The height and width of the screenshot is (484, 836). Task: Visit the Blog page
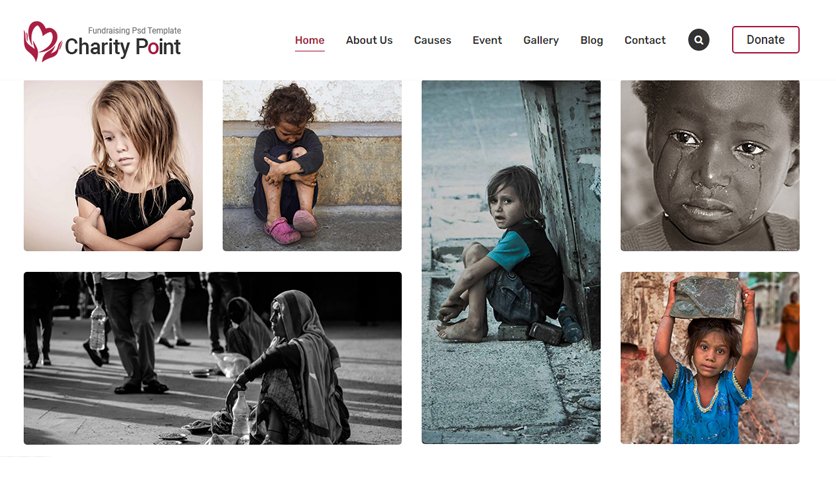[x=591, y=40]
